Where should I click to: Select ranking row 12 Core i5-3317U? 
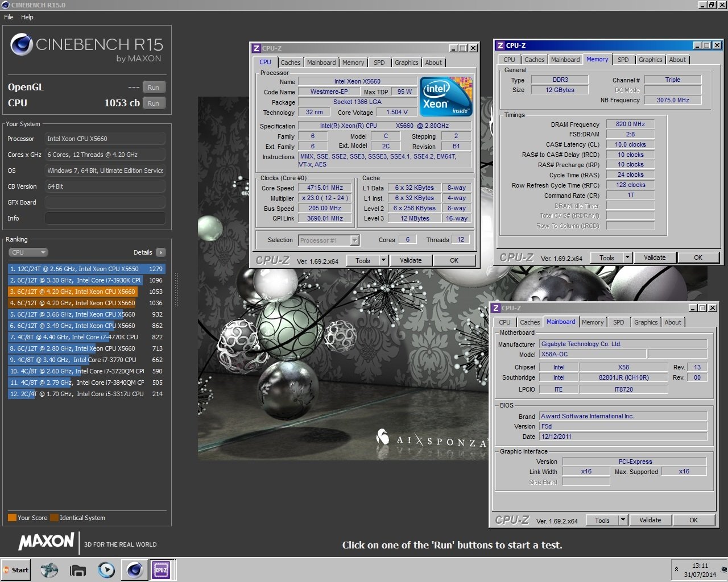pyautogui.click(x=86, y=394)
